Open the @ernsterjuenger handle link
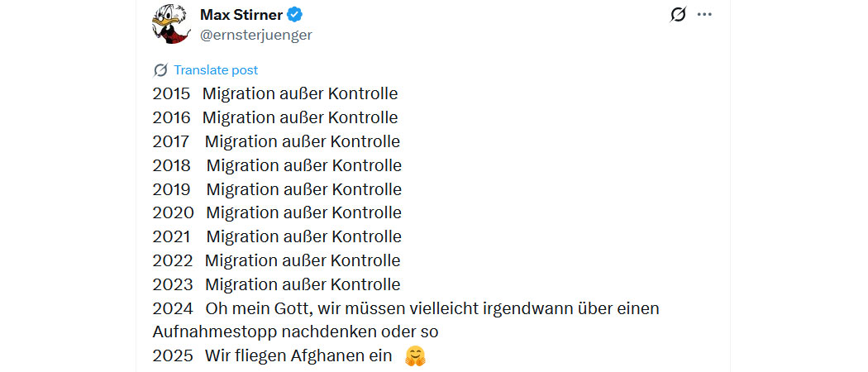Image resolution: width=868 pixels, height=372 pixels. 255,35
